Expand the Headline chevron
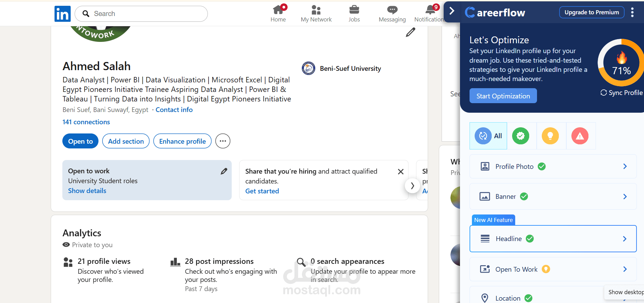The image size is (644, 303). pyautogui.click(x=625, y=239)
